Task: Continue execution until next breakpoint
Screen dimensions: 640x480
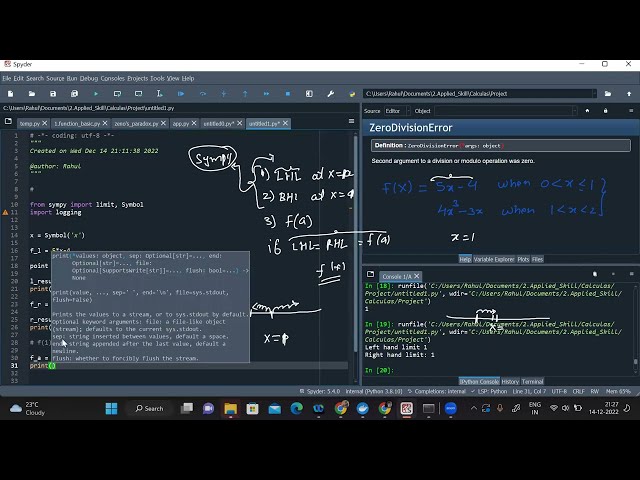Action: click(x=266, y=94)
